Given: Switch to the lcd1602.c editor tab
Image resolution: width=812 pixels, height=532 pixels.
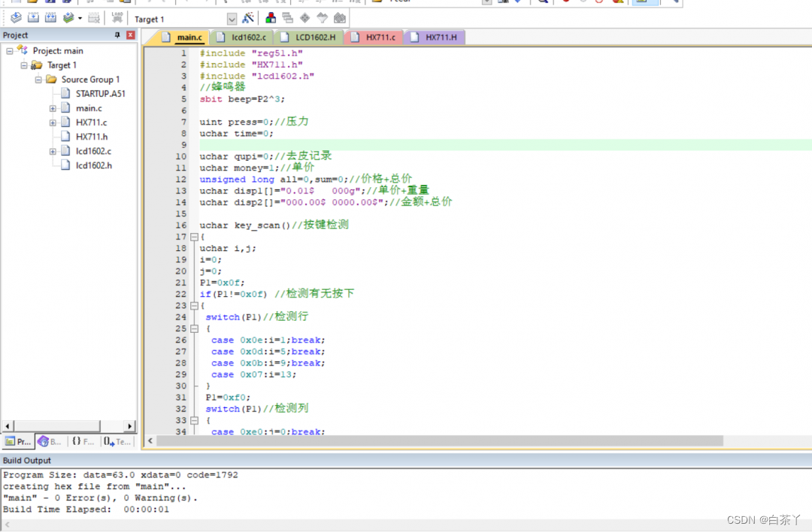Looking at the screenshot, I should pyautogui.click(x=243, y=37).
